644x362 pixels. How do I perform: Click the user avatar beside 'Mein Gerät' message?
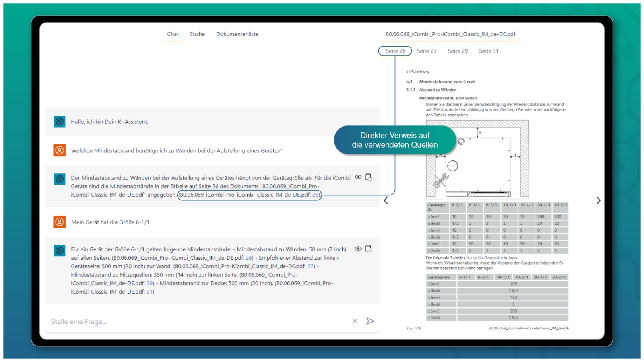click(60, 222)
